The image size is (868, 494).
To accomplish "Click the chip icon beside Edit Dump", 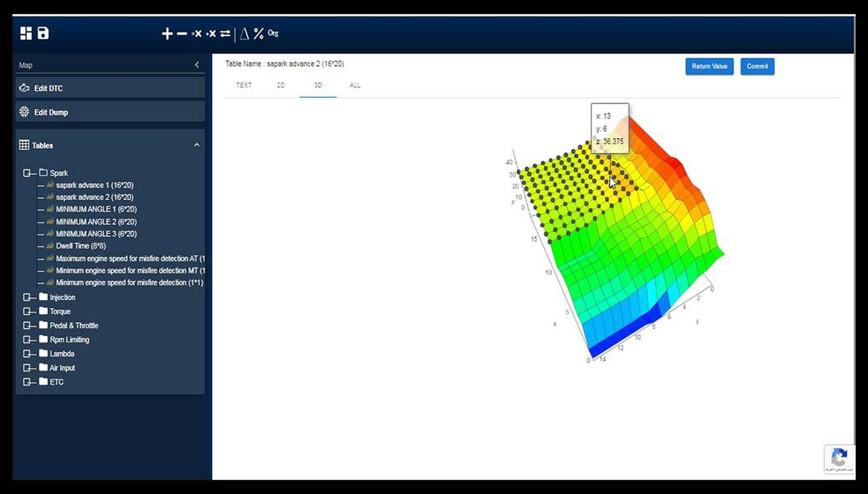I will point(24,112).
